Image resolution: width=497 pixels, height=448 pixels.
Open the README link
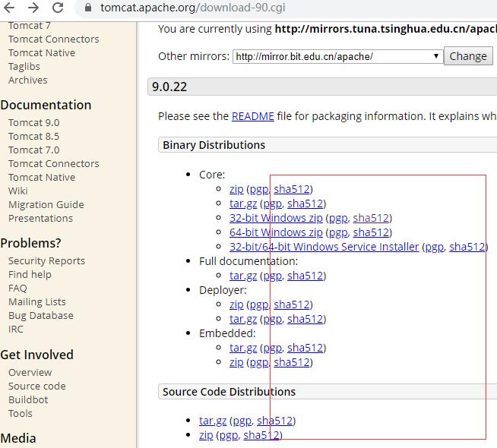pyautogui.click(x=252, y=116)
